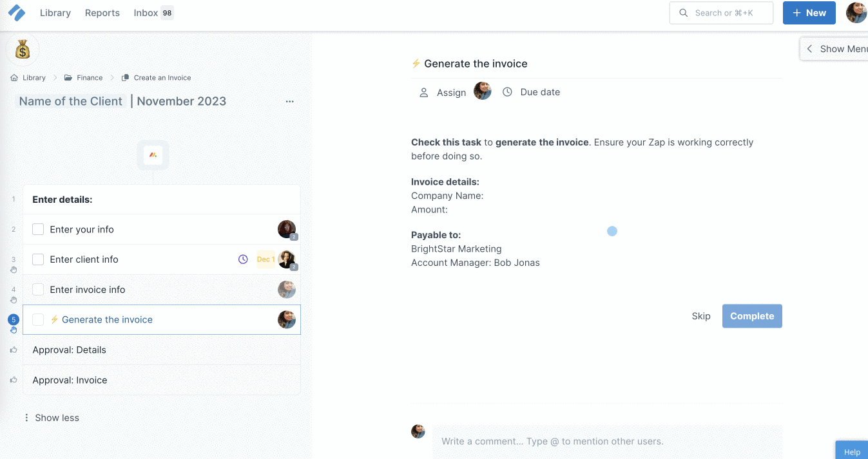Click the Process Street logo icon
The image size is (868, 459).
[17, 13]
